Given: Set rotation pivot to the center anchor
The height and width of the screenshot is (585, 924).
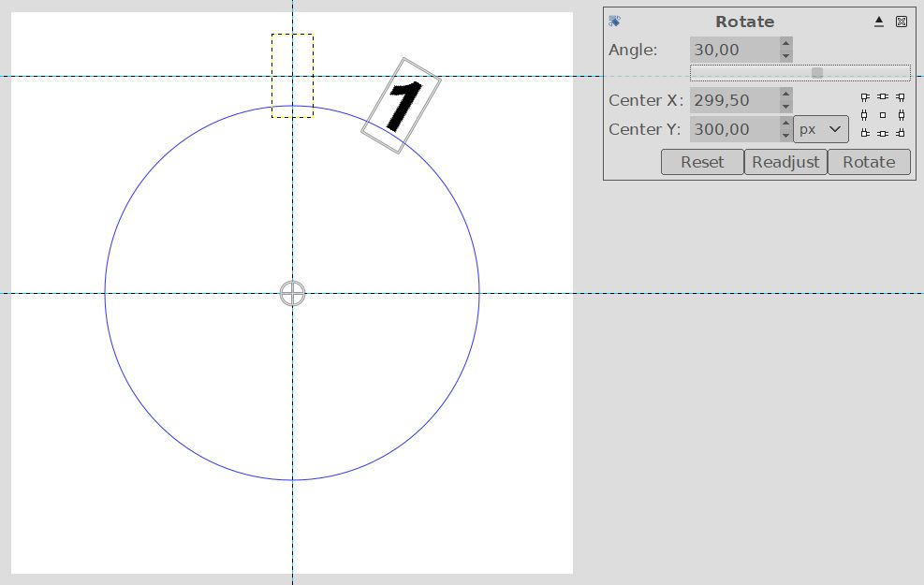Looking at the screenshot, I should tap(882, 115).
